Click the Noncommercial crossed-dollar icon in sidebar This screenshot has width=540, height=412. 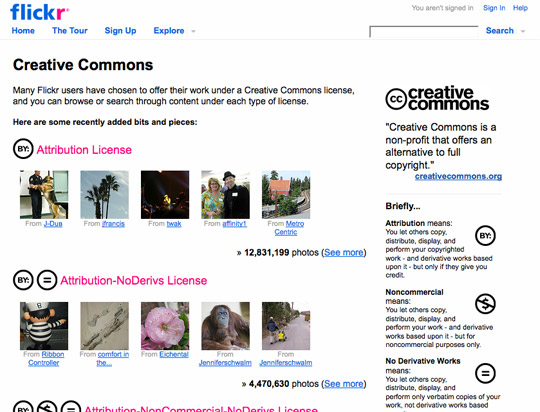pyautogui.click(x=485, y=304)
